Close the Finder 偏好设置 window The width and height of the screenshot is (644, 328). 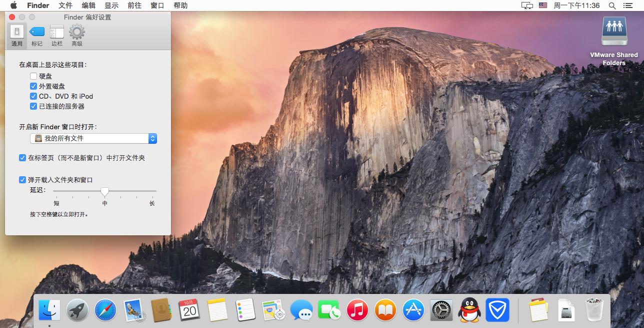[12, 17]
